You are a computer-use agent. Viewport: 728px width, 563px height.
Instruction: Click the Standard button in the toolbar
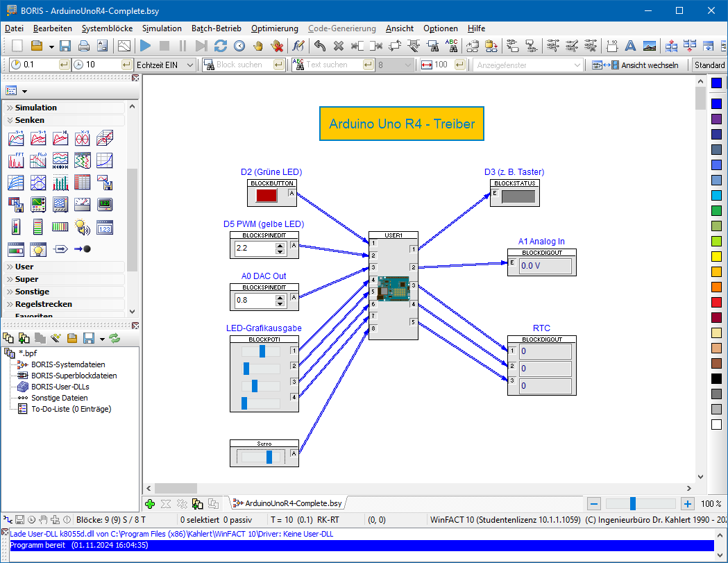[x=709, y=65]
